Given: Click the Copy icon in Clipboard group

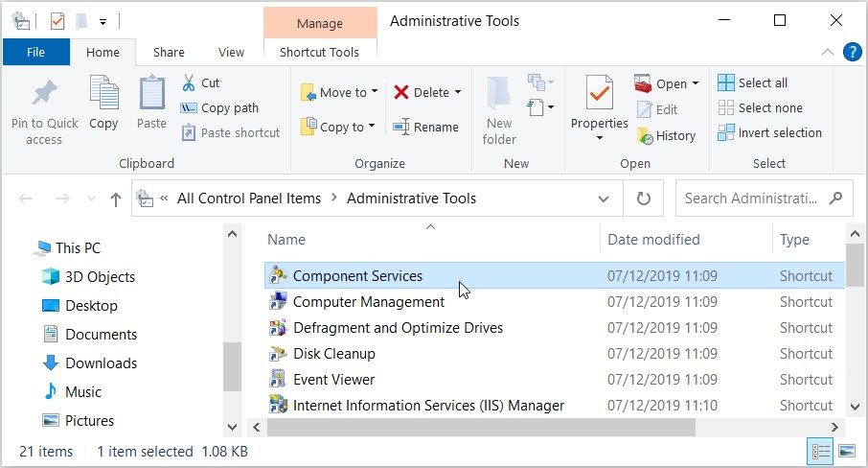Looking at the screenshot, I should (103, 92).
